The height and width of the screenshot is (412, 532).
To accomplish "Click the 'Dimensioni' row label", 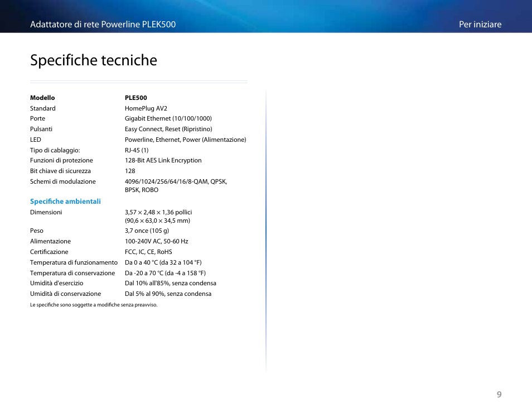I will [46, 212].
